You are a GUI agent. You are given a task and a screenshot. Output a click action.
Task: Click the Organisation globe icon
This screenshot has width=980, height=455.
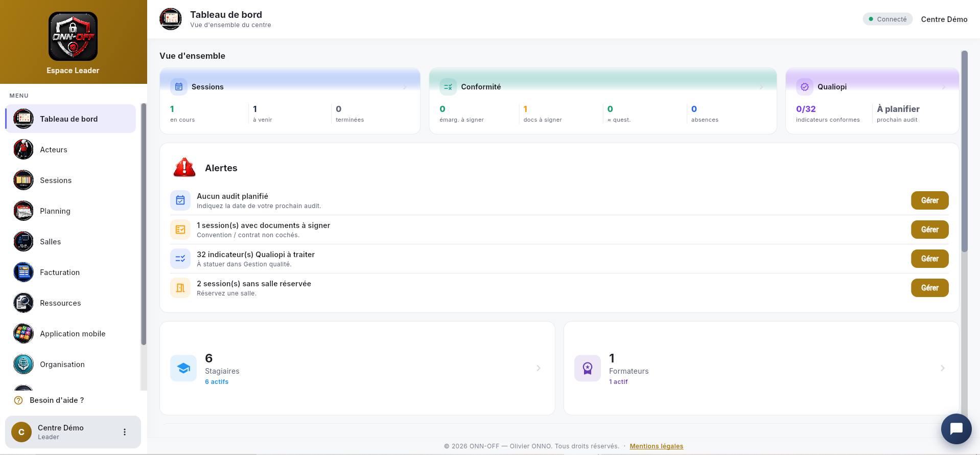(24, 364)
